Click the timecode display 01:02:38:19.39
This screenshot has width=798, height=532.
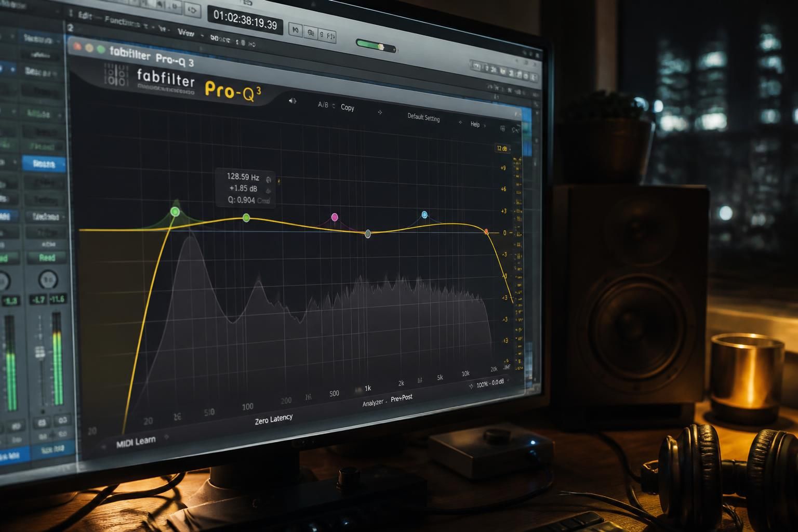(x=245, y=21)
